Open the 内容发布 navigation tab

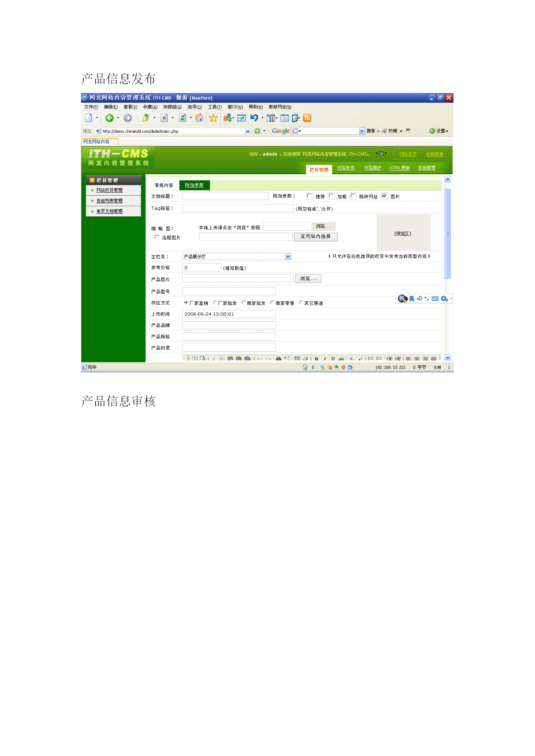[x=346, y=168]
